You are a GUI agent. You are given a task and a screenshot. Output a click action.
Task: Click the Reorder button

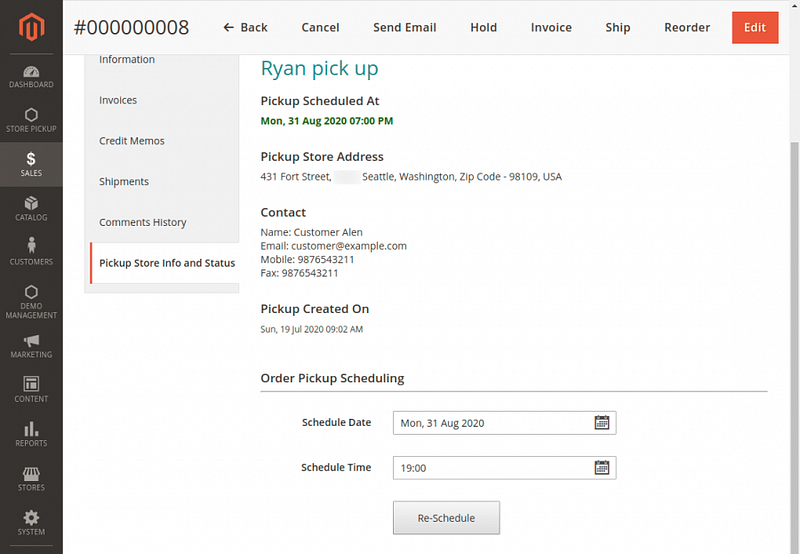687,28
